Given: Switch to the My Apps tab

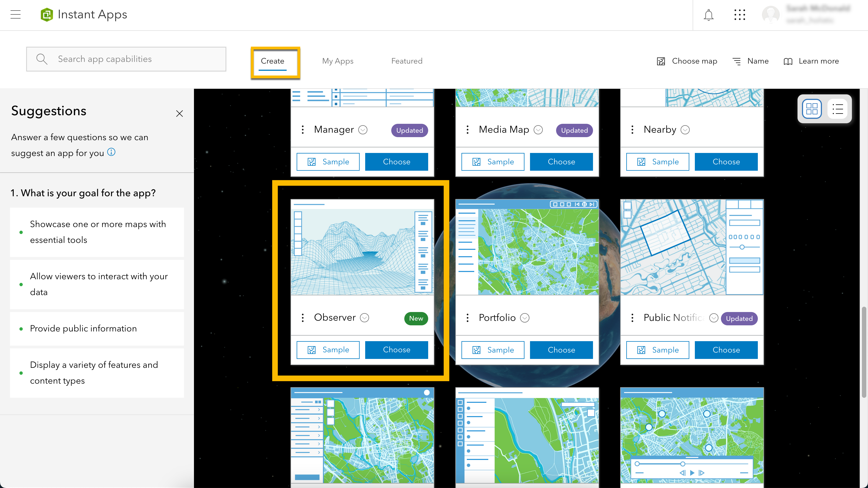Looking at the screenshot, I should [337, 61].
